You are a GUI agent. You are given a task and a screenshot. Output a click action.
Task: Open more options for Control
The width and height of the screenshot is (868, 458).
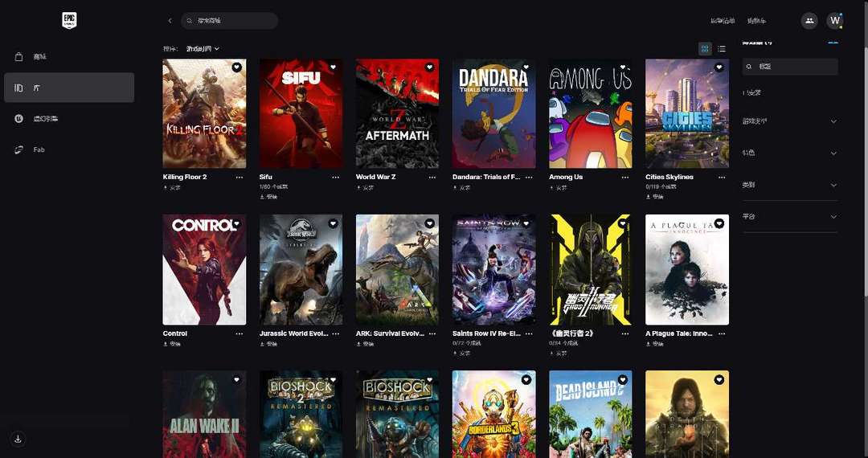pos(240,333)
